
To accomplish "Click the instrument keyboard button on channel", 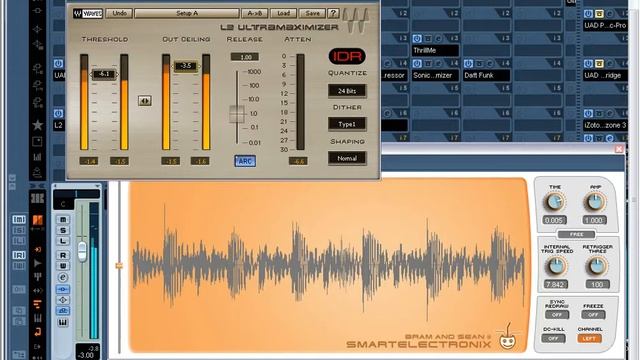I will [x=62, y=323].
